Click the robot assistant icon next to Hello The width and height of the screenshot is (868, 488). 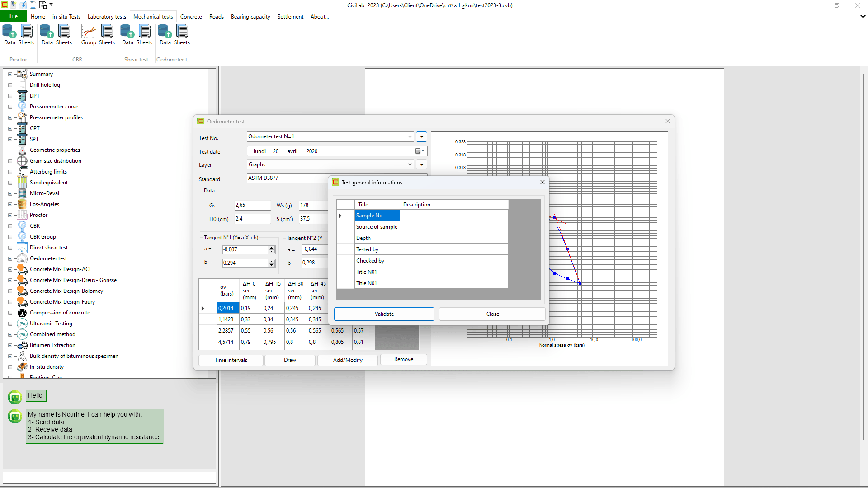14,397
